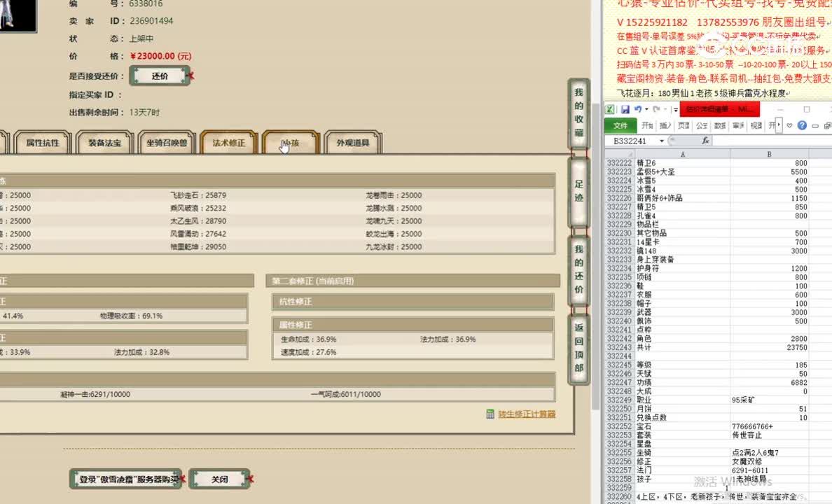The width and height of the screenshot is (832, 504).
Task: Save the Excel workbook
Action: (x=626, y=109)
